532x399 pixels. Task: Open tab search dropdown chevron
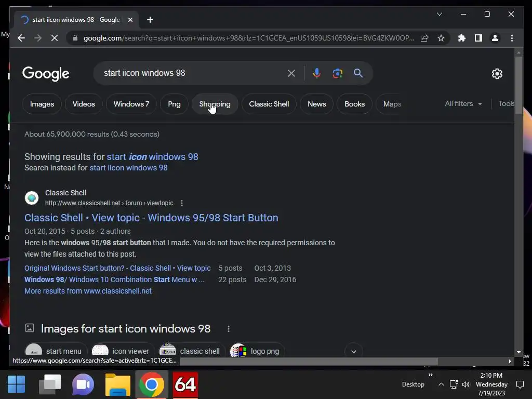(440, 14)
